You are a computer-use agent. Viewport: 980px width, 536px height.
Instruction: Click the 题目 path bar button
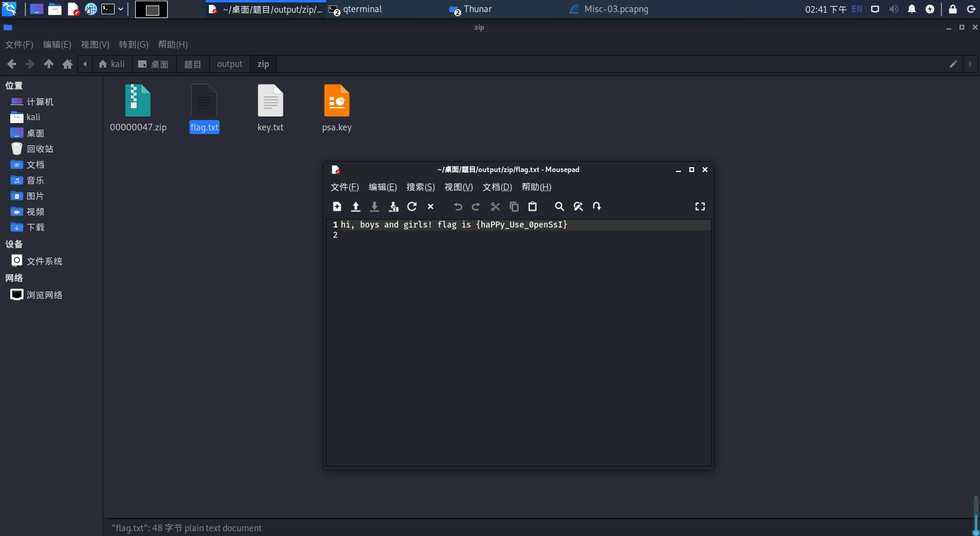pos(192,64)
